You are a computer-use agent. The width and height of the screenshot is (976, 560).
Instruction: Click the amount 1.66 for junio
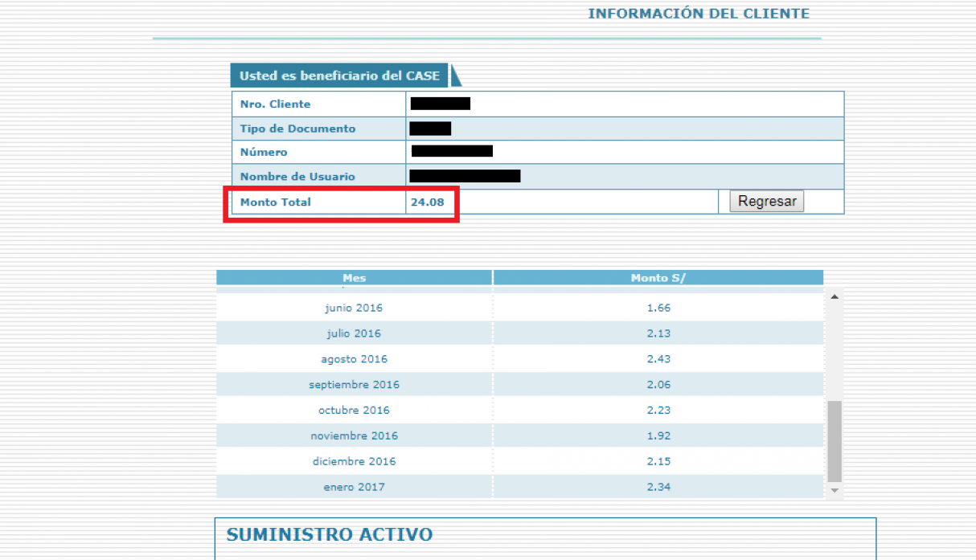coord(658,308)
